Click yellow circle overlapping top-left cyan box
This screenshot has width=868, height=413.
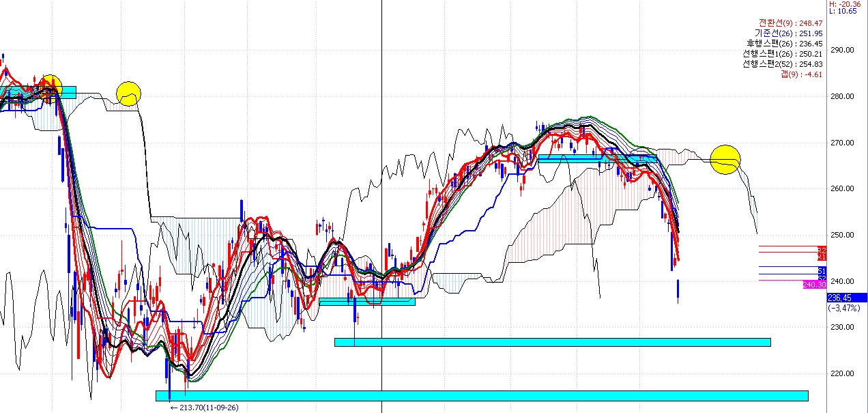50,87
